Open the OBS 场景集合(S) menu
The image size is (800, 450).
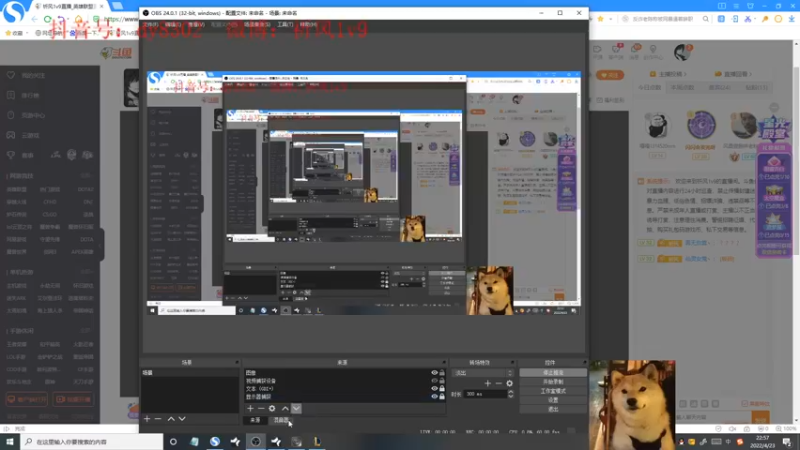tap(257, 24)
